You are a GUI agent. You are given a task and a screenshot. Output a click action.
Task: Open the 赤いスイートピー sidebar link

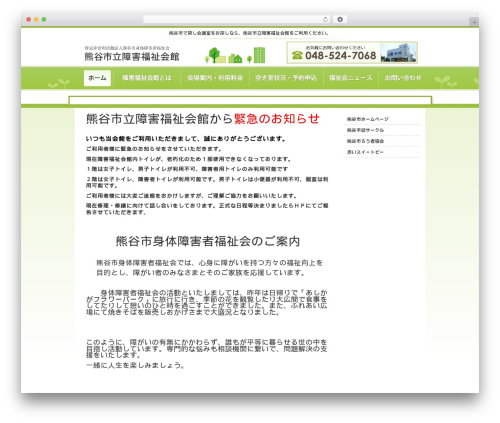click(365, 152)
